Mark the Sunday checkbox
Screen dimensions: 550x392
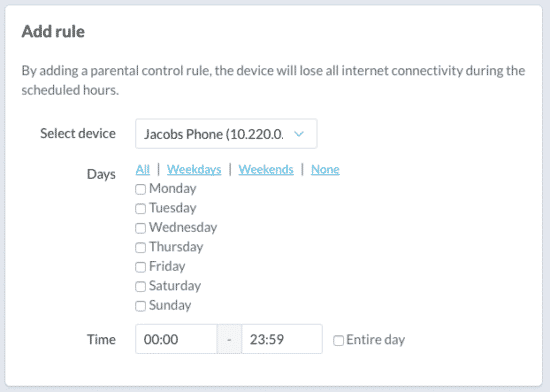click(140, 306)
